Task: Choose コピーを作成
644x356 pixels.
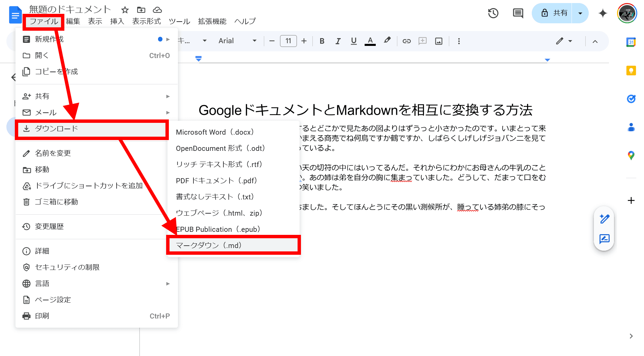Action: pyautogui.click(x=97, y=72)
